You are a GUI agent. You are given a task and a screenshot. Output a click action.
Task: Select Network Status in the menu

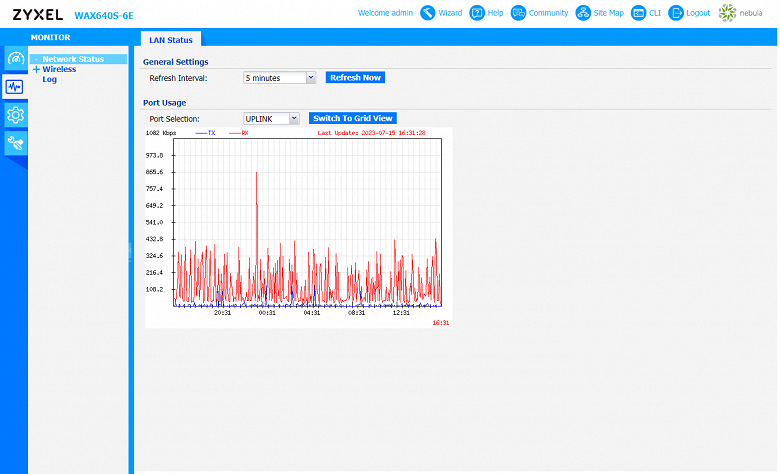coord(73,59)
